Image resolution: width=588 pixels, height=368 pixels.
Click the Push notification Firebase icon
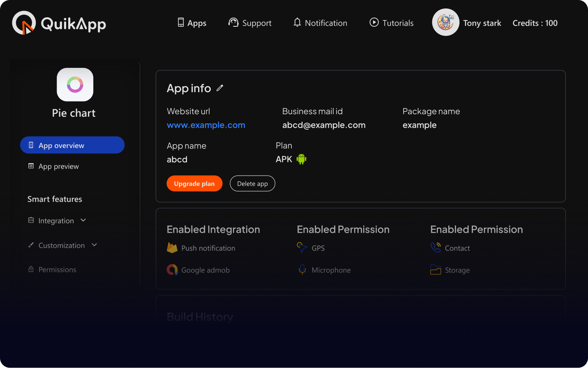[172, 248]
